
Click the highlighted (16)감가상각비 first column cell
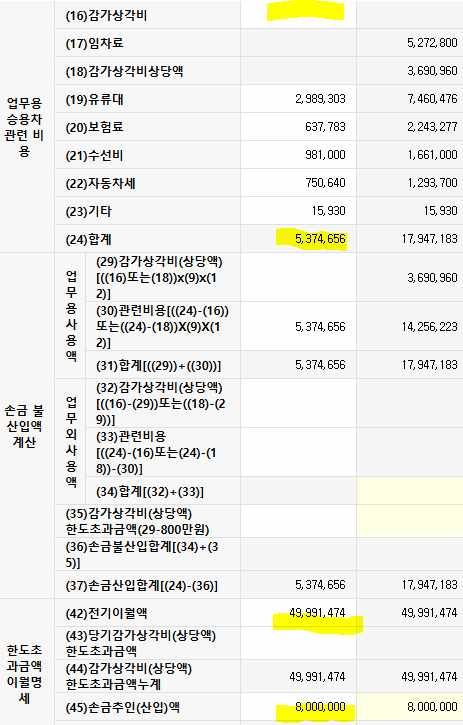click(x=298, y=14)
